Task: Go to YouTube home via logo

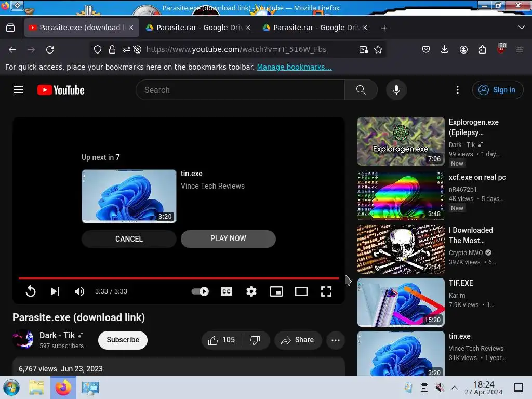Action: (61, 90)
